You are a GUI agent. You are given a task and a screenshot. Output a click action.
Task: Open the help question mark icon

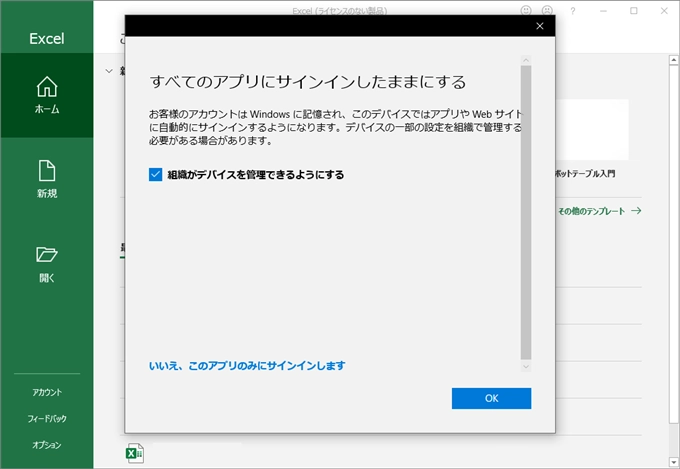[x=572, y=11]
